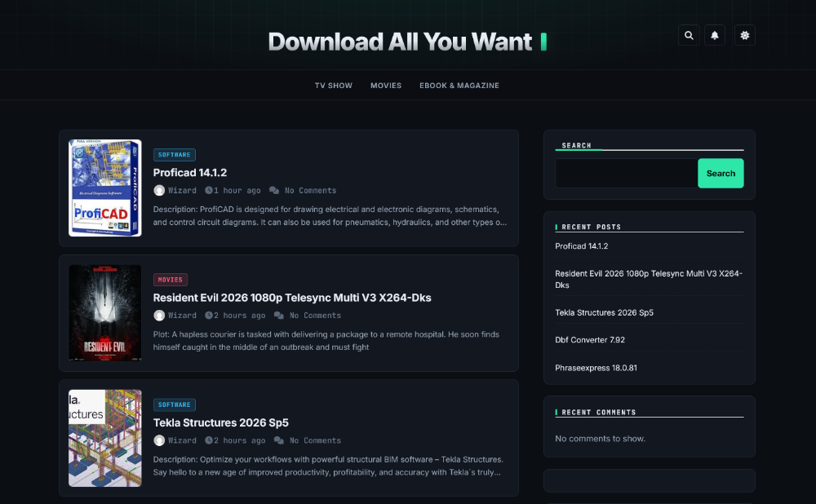Open the search icon in header

[689, 35]
